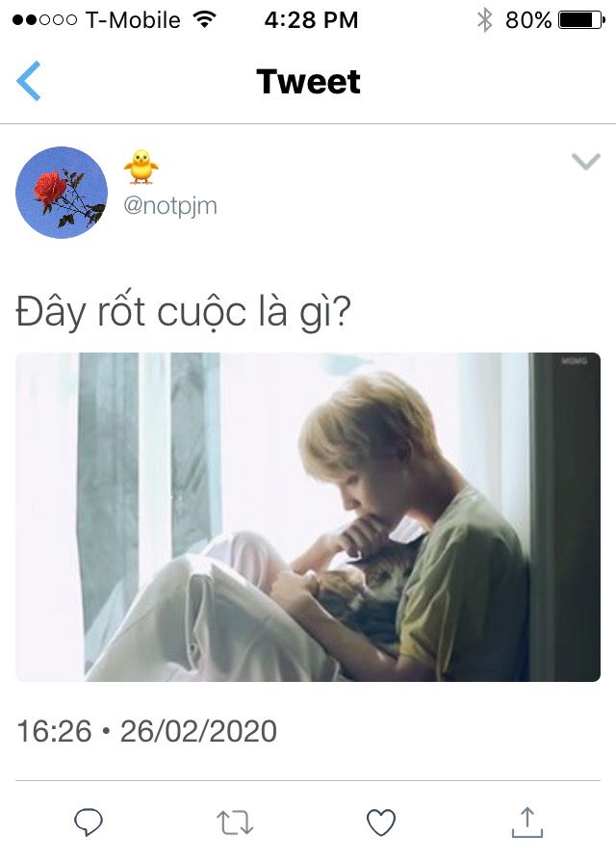
Task: Tap the battery icon in status bar
Action: (582, 20)
